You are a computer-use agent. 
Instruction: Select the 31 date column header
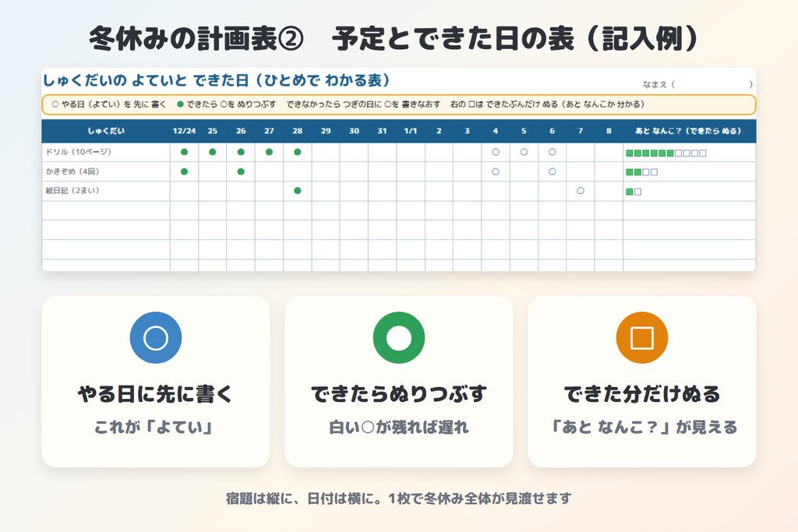pyautogui.click(x=382, y=131)
